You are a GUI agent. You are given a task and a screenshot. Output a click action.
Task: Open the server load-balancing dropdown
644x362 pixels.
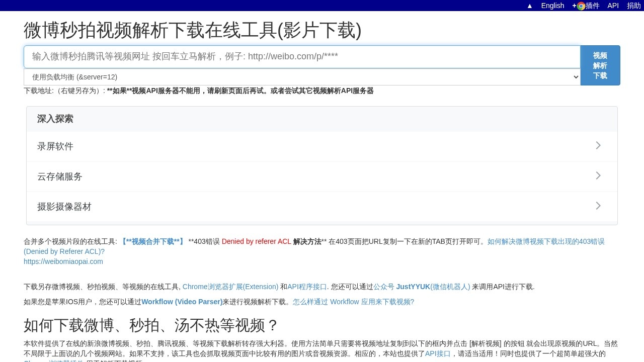click(302, 77)
